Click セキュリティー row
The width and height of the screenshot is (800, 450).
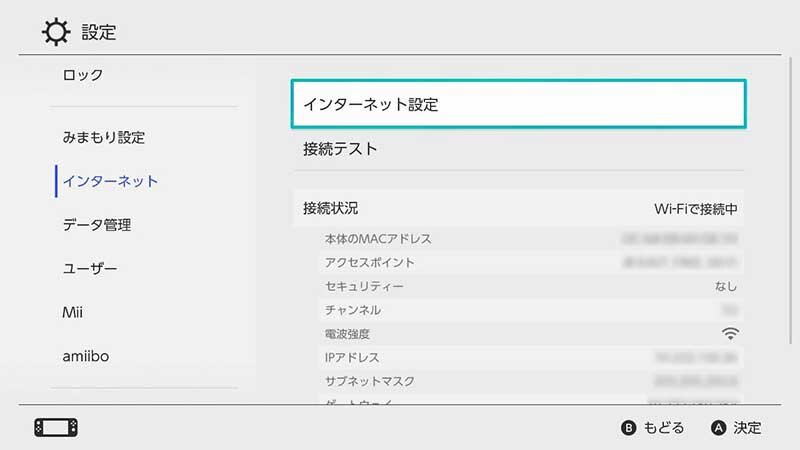click(531, 286)
